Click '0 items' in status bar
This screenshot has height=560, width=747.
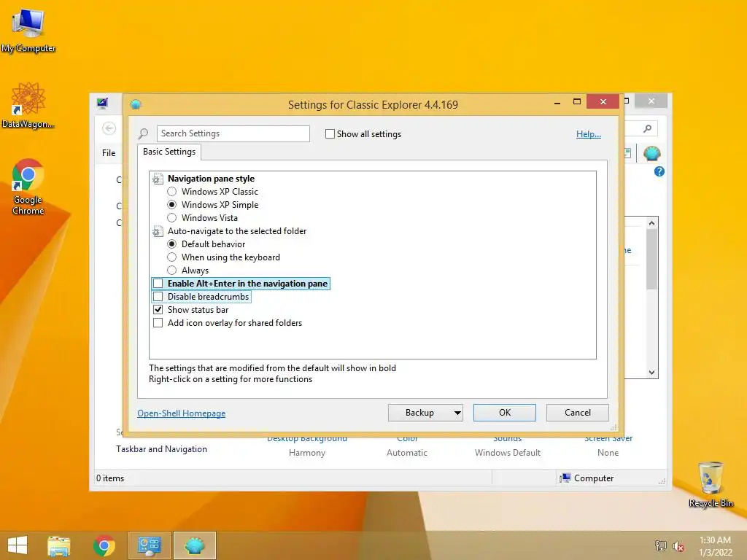click(110, 478)
